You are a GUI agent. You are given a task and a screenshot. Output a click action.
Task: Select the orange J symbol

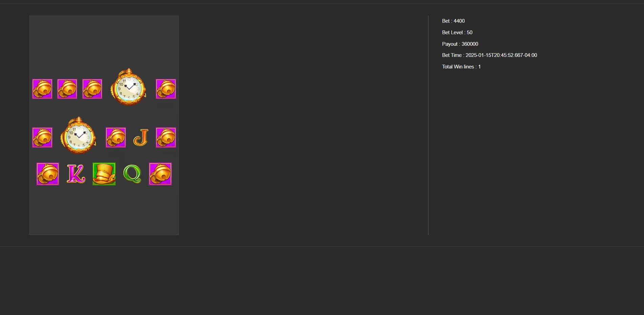point(141,138)
